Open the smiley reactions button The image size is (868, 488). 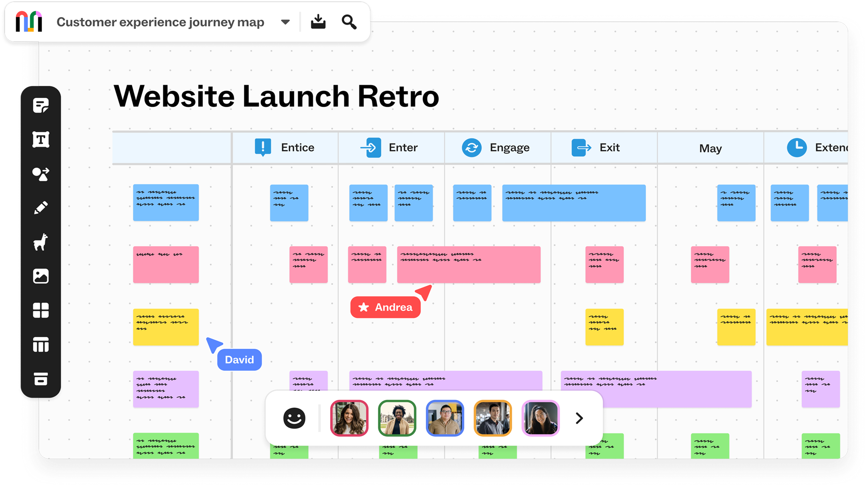pos(294,418)
